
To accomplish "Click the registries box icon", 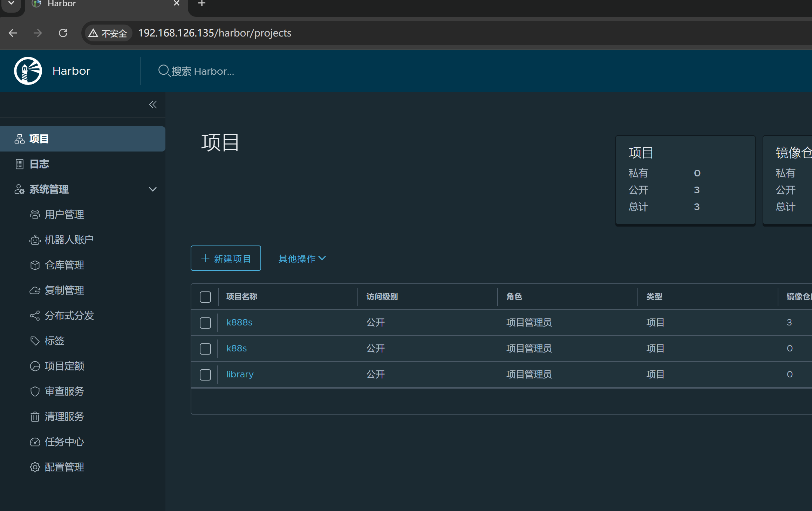I will click(35, 265).
